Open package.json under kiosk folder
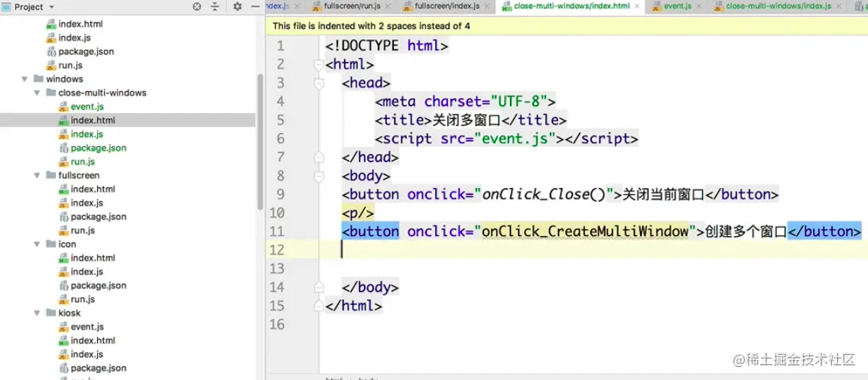The width and height of the screenshot is (868, 380). point(99,368)
